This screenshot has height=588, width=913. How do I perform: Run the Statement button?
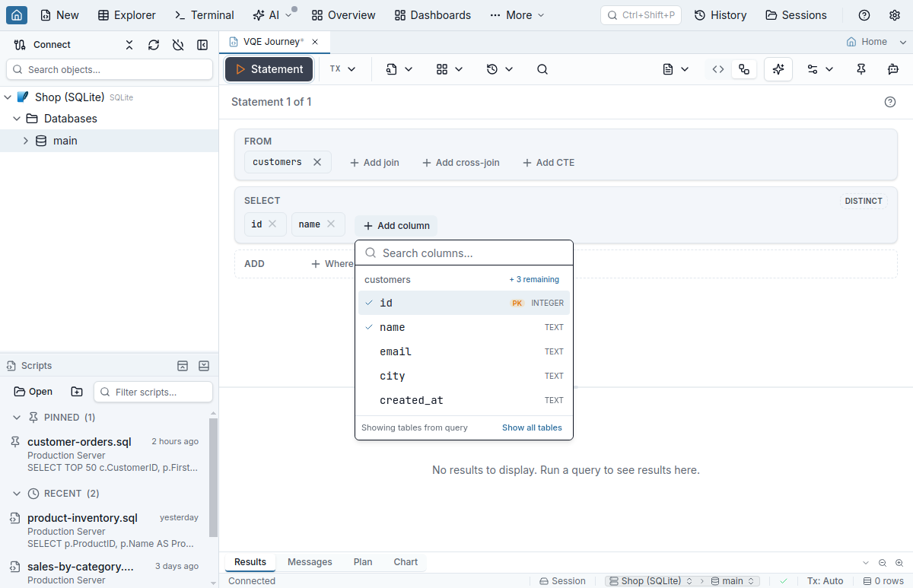tap(269, 69)
